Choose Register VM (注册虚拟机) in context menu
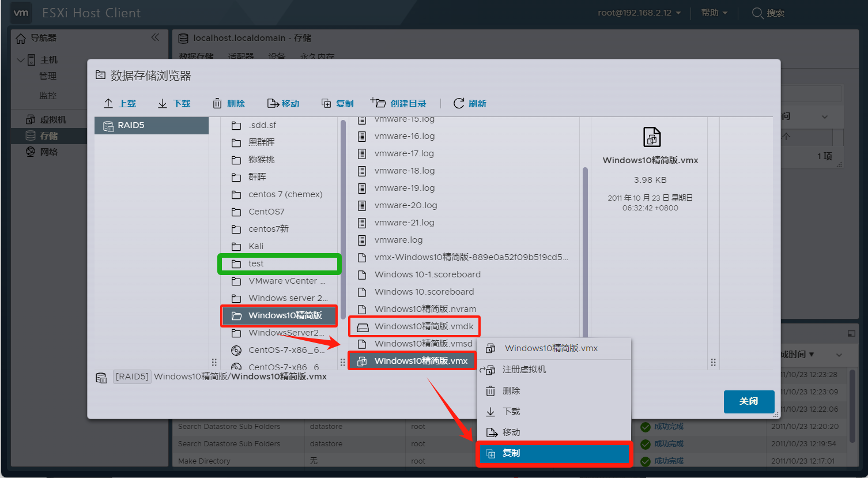This screenshot has width=868, height=478. click(x=524, y=370)
